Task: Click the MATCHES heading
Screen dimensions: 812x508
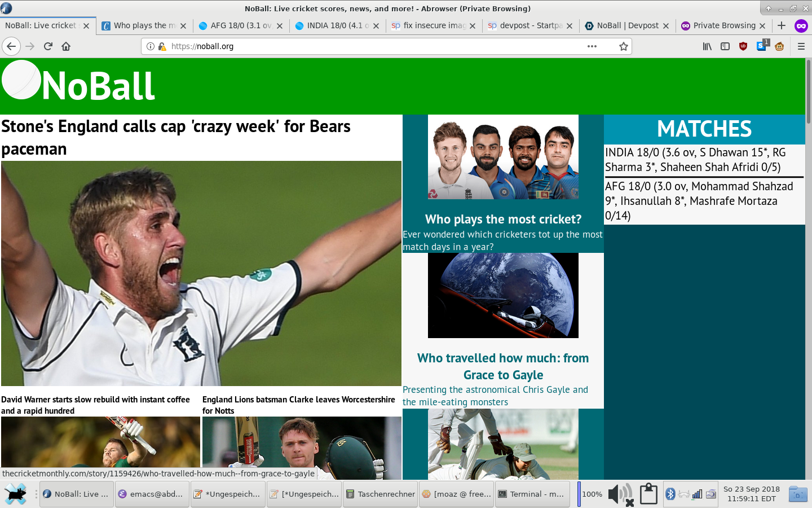Action: pyautogui.click(x=704, y=129)
